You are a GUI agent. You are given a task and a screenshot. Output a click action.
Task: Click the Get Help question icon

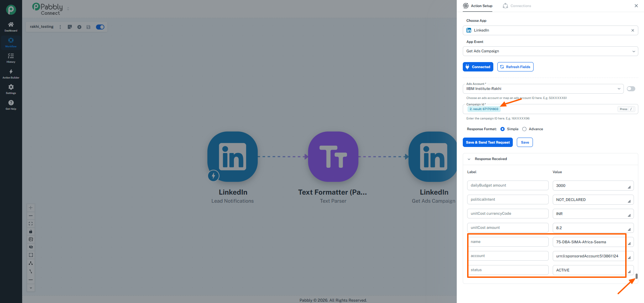click(x=11, y=105)
